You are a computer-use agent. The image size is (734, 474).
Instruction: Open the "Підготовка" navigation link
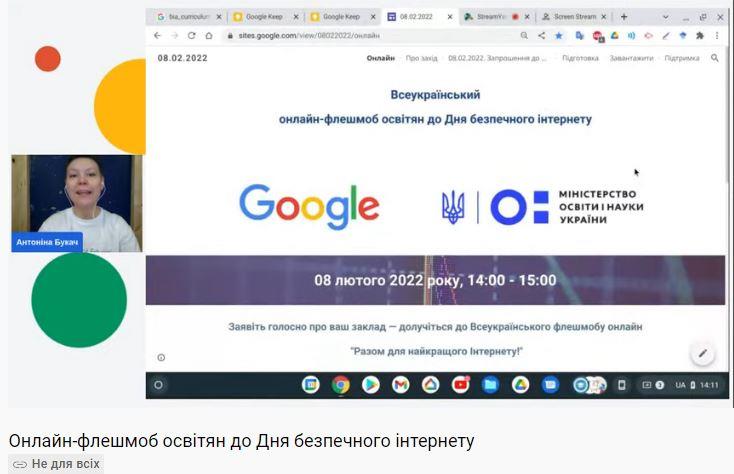tap(580, 58)
